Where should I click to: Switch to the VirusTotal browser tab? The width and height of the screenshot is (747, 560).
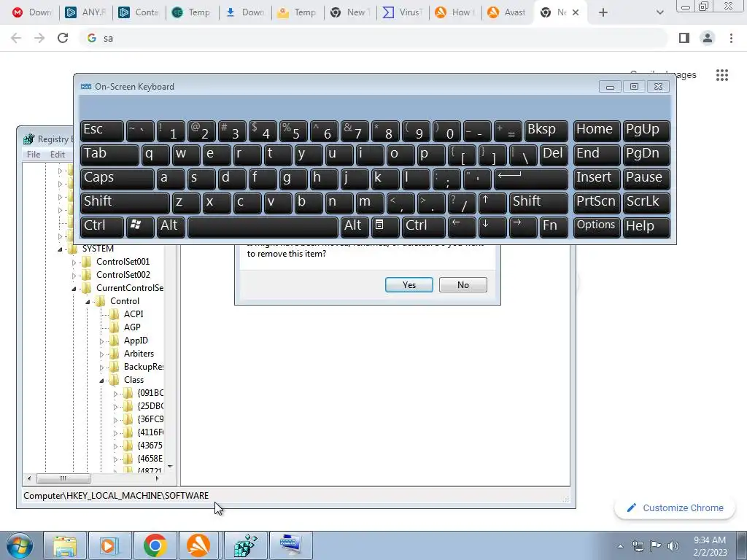click(x=403, y=12)
